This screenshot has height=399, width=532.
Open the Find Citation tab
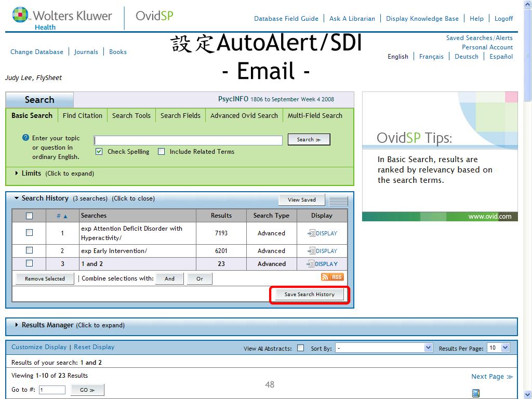(83, 115)
